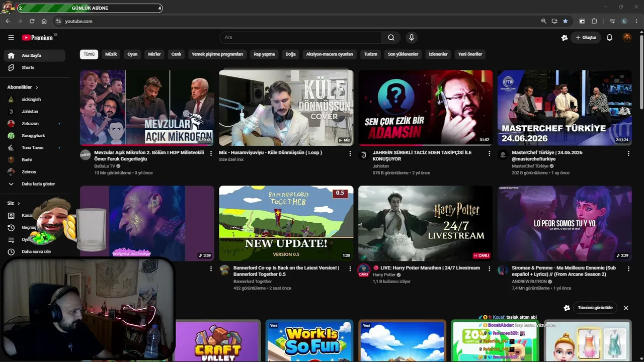Image resolution: width=644 pixels, height=362 pixels.
Task: Select the Rap yapma filter chip
Action: [x=264, y=54]
